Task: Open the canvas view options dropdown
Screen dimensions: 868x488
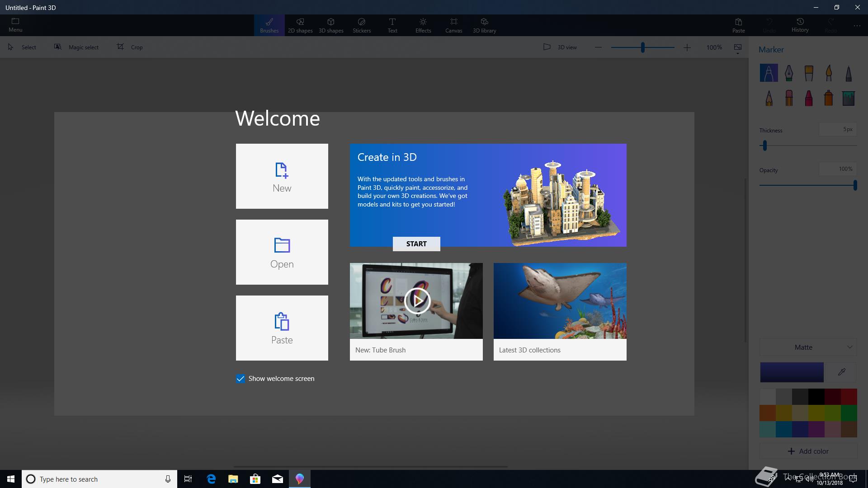Action: (x=737, y=48)
